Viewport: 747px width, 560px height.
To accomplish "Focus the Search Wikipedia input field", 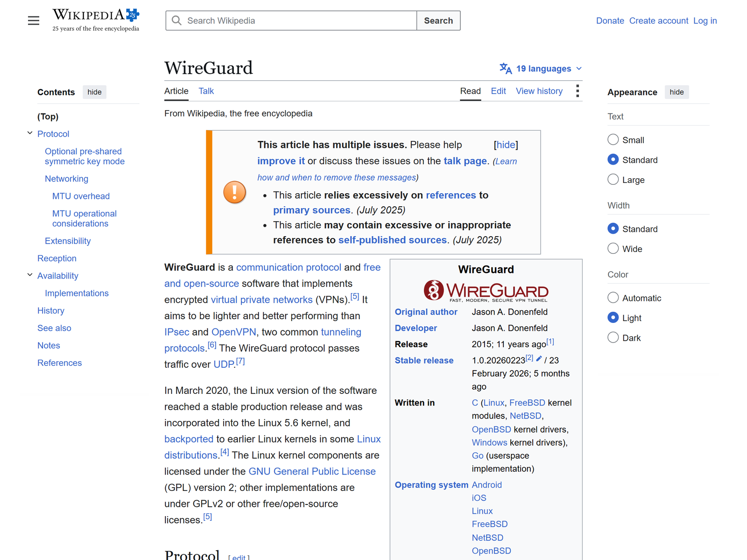I will click(x=291, y=21).
